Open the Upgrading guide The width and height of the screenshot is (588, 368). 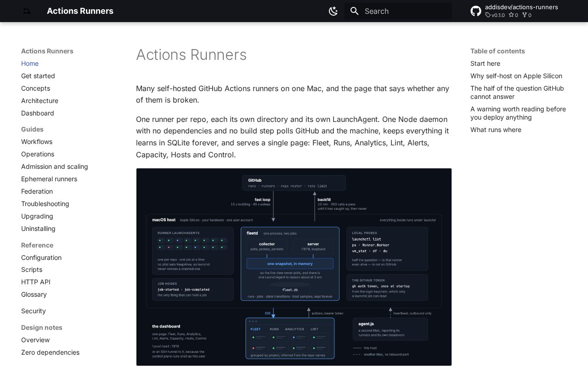(37, 216)
